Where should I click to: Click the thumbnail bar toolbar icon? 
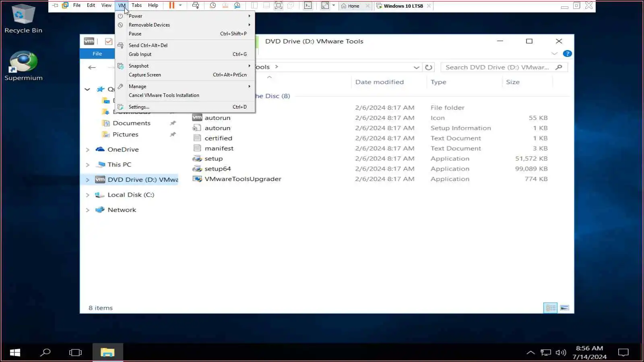click(266, 6)
